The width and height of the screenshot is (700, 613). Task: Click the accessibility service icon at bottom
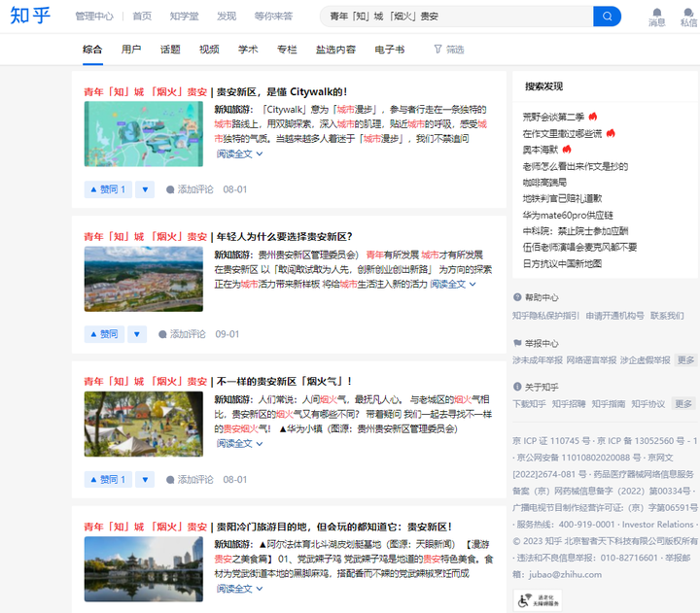[538, 600]
